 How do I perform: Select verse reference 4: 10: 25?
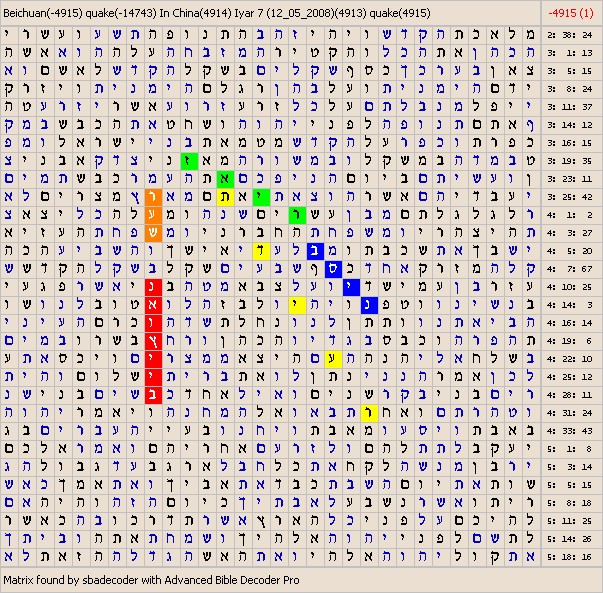[570, 287]
